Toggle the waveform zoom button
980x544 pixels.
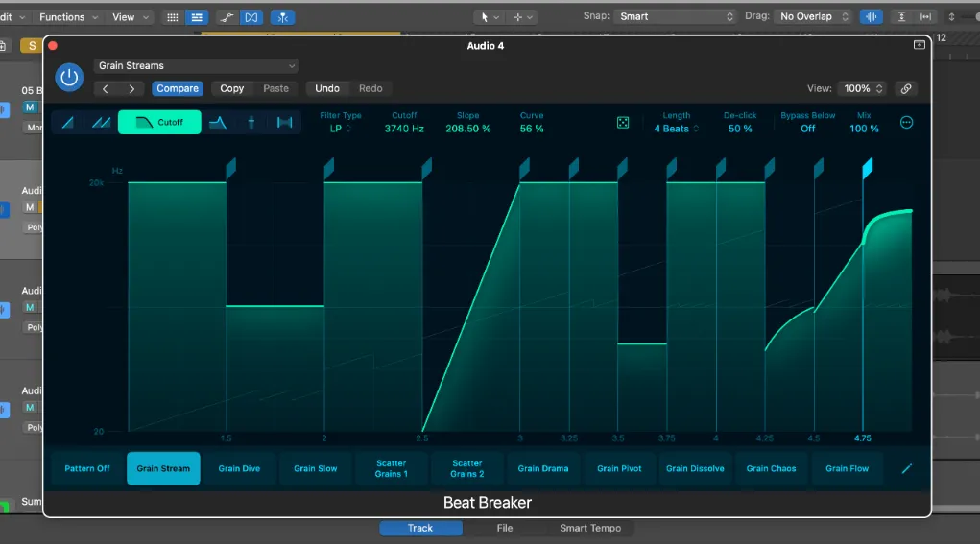(871, 17)
